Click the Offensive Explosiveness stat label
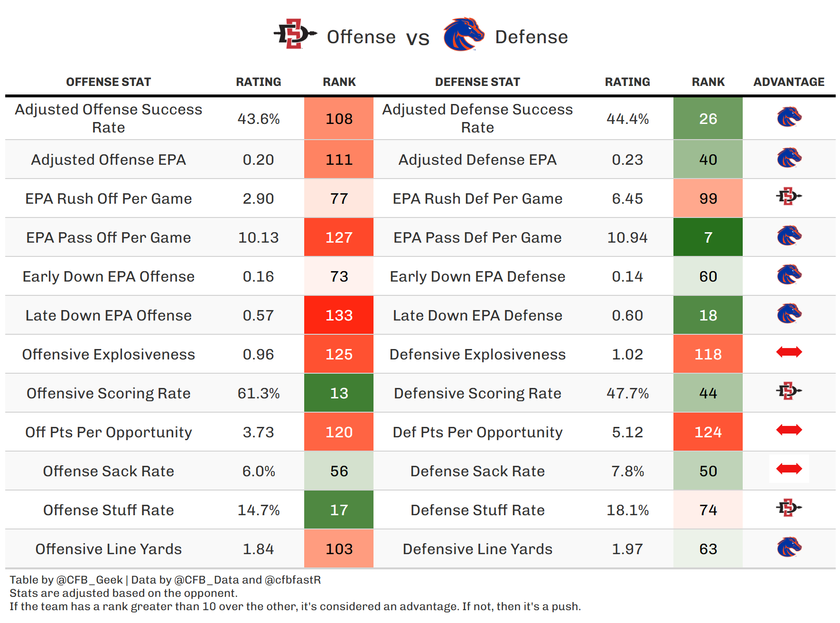 tap(108, 354)
